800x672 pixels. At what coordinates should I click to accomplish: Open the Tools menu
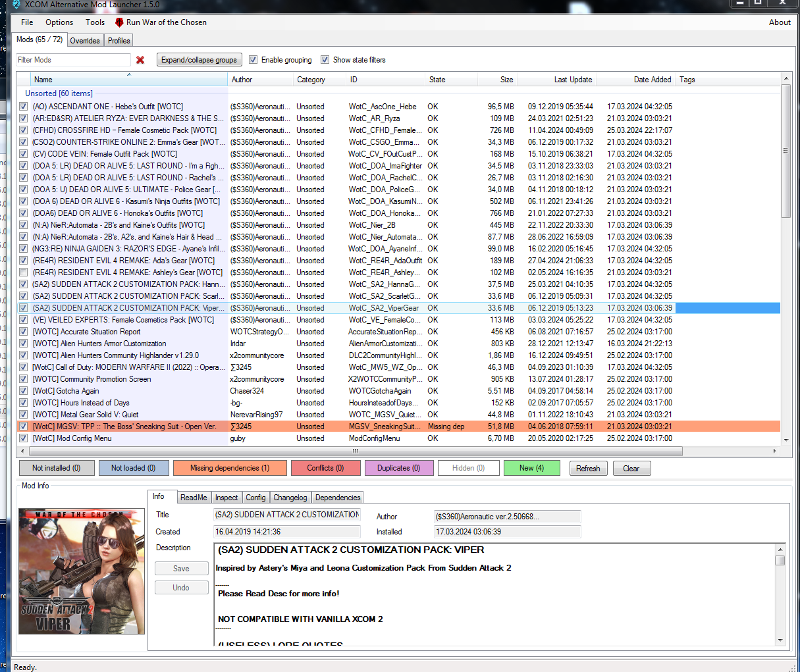pos(95,22)
